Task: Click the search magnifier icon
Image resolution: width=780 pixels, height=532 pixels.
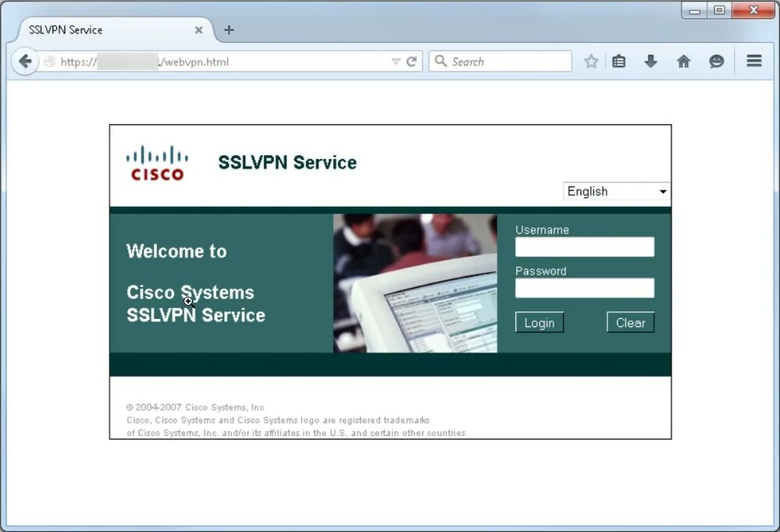Action: pyautogui.click(x=440, y=61)
